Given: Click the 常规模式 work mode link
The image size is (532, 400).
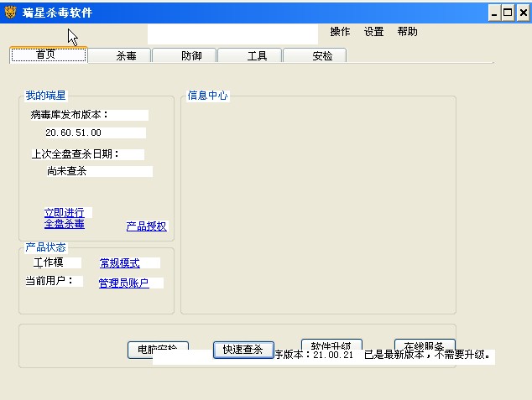Looking at the screenshot, I should (x=120, y=263).
